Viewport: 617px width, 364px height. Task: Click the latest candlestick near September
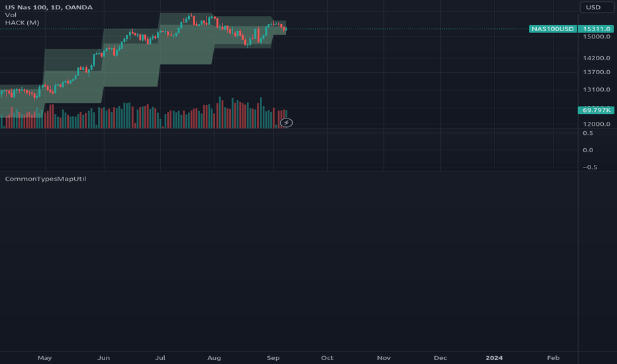[x=286, y=29]
